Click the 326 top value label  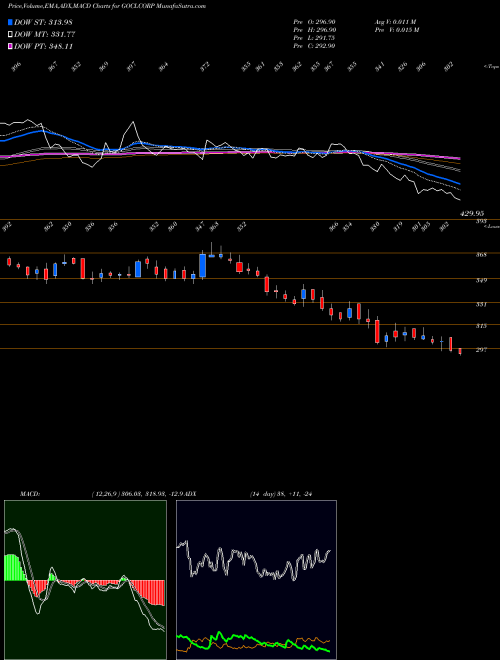coord(403,67)
